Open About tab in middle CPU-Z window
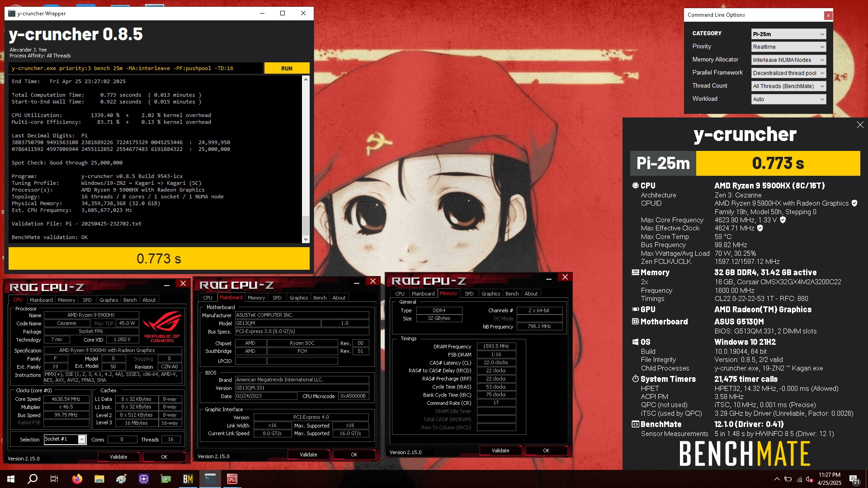868x488 pixels. pos(339,298)
